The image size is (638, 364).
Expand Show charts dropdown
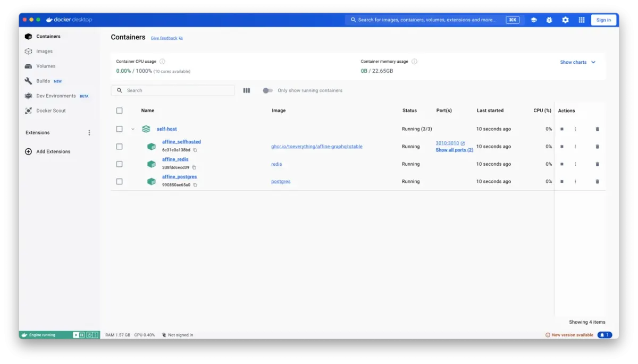[x=577, y=62]
